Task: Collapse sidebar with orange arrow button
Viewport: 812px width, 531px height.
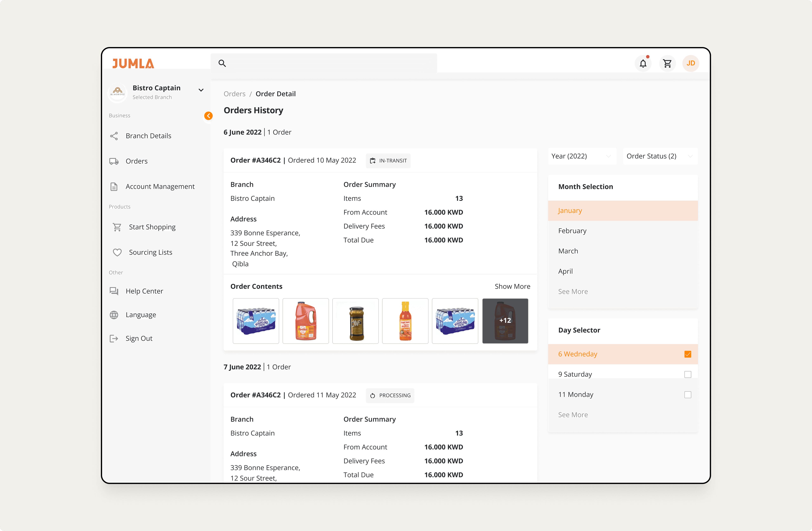Action: tap(208, 116)
